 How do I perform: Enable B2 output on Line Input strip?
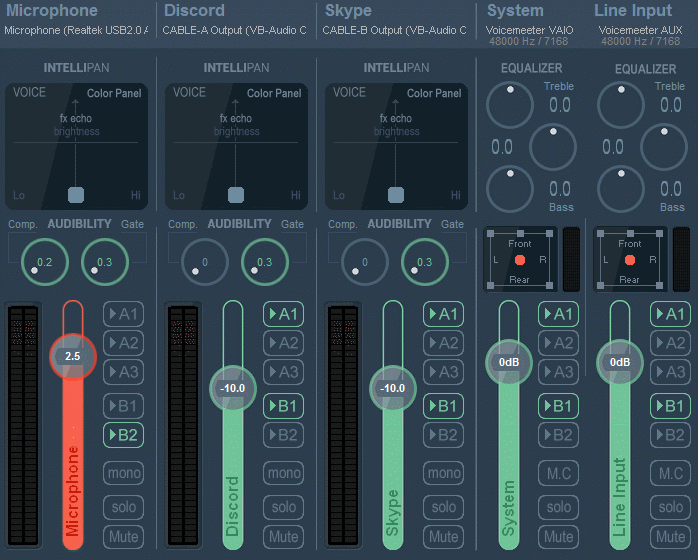[670, 435]
